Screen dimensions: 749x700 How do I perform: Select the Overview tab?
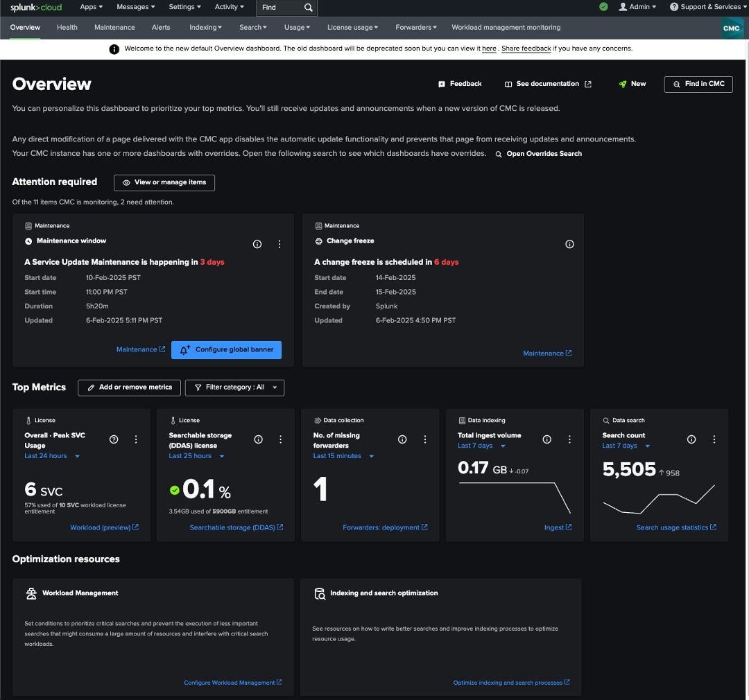point(26,28)
